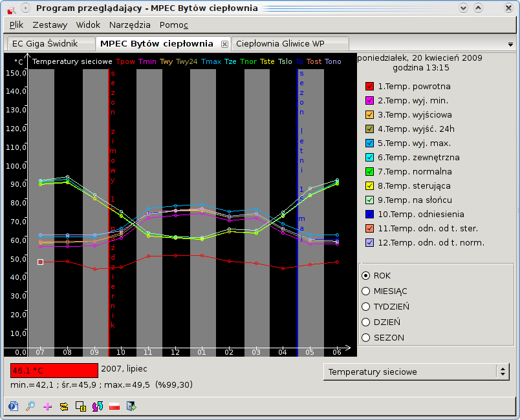Click the selected square marker at month 07
Screen dimensions: 520x420
[x=41, y=262]
